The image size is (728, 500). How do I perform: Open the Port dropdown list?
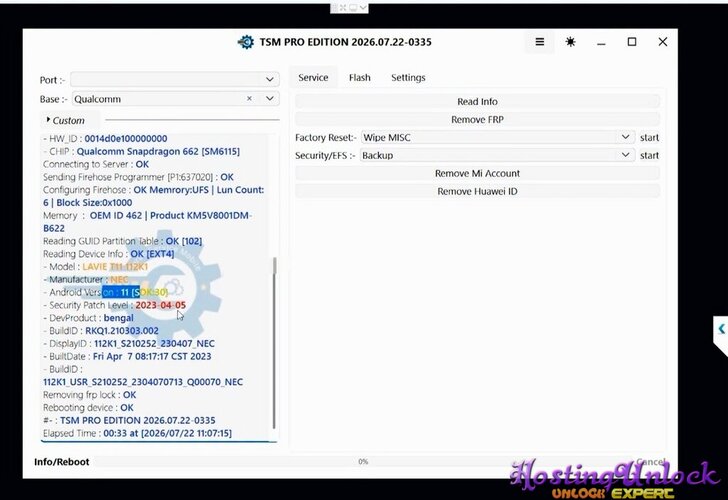click(270, 79)
